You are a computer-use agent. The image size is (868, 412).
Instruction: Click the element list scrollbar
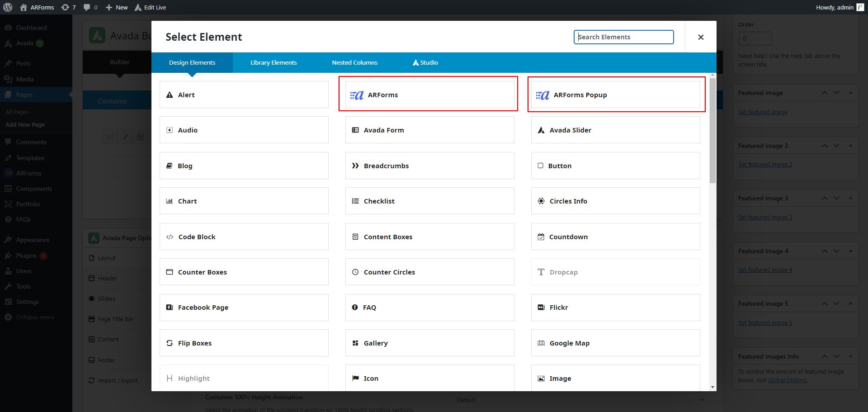pyautogui.click(x=712, y=130)
